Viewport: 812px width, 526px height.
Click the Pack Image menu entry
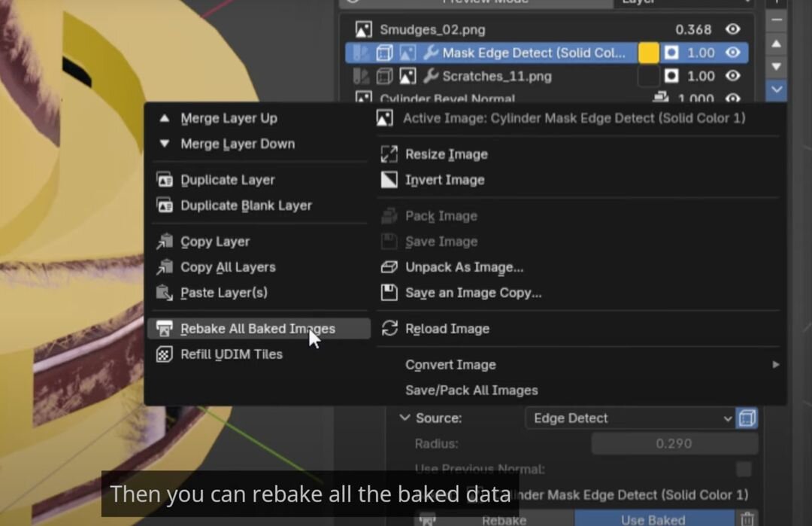pos(578,216)
